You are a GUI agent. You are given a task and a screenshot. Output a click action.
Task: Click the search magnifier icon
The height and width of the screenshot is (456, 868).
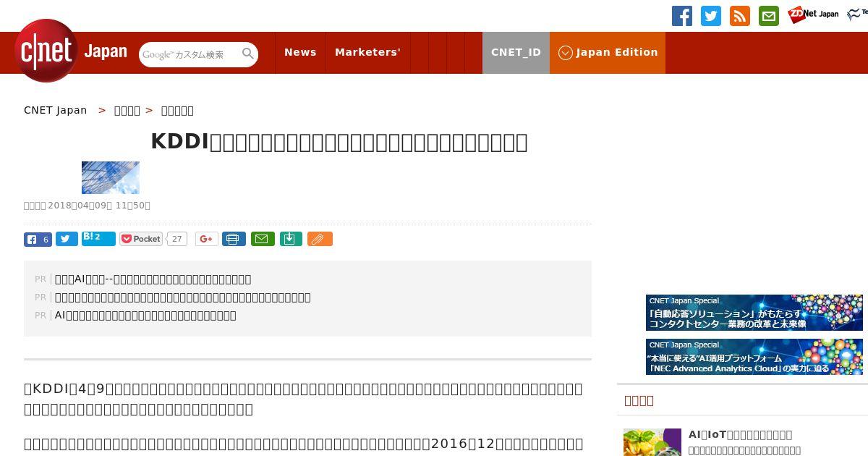tap(248, 54)
